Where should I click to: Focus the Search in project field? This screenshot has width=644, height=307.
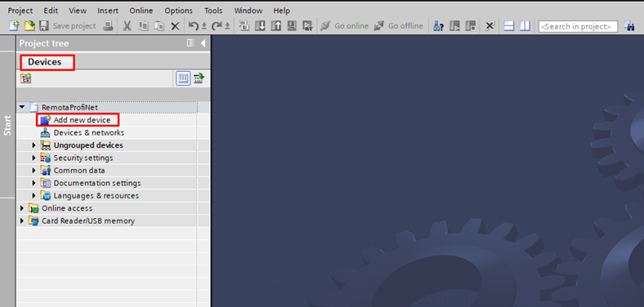pyautogui.click(x=578, y=26)
